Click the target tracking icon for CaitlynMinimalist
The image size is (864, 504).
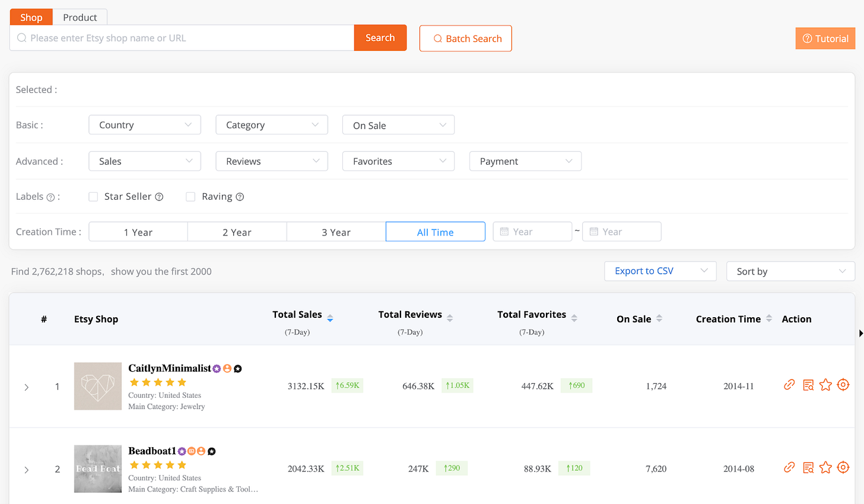coord(843,385)
